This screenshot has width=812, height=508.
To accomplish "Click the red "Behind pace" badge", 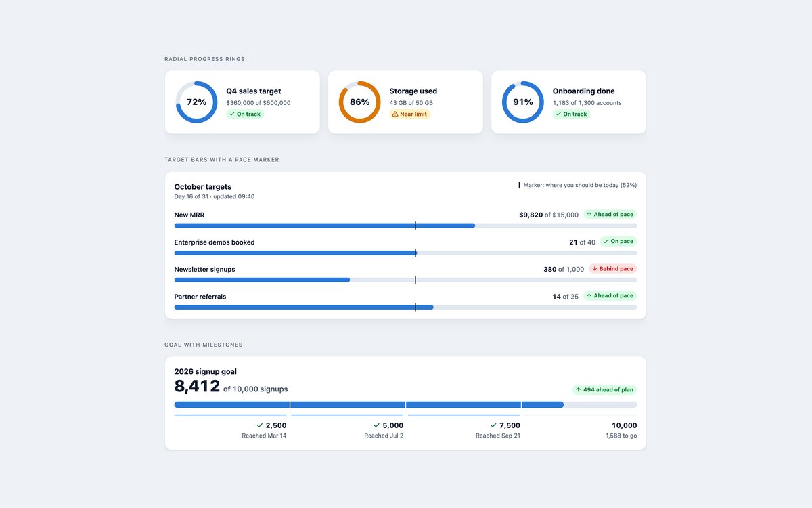I will point(612,269).
